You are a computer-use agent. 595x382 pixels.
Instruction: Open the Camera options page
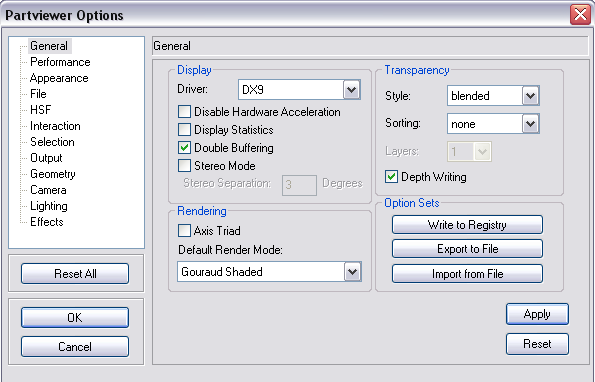[48, 190]
